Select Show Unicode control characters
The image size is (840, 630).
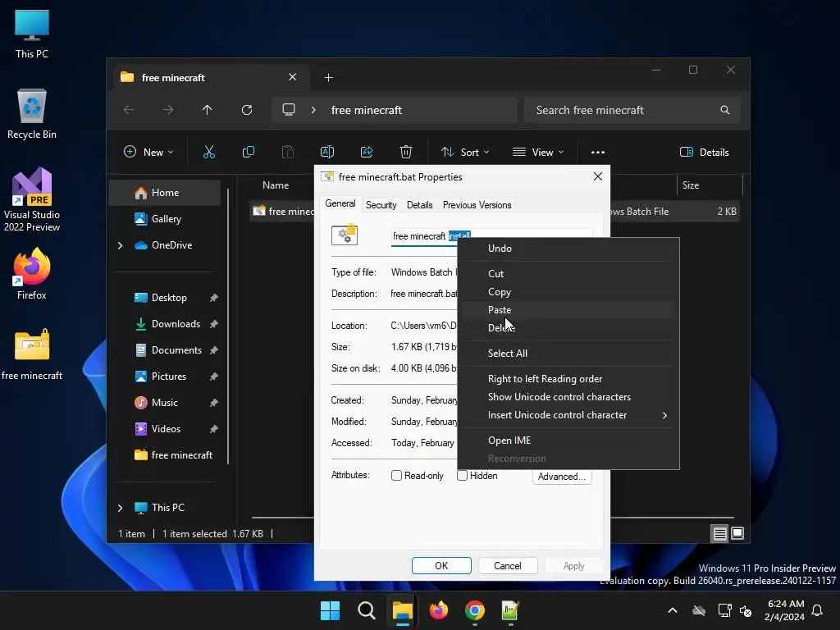click(568, 397)
